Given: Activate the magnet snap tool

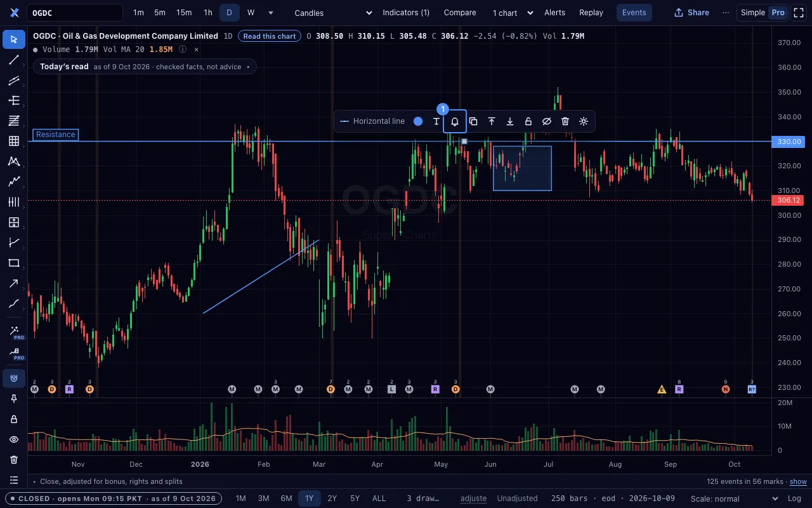Looking at the screenshot, I should 14,378.
